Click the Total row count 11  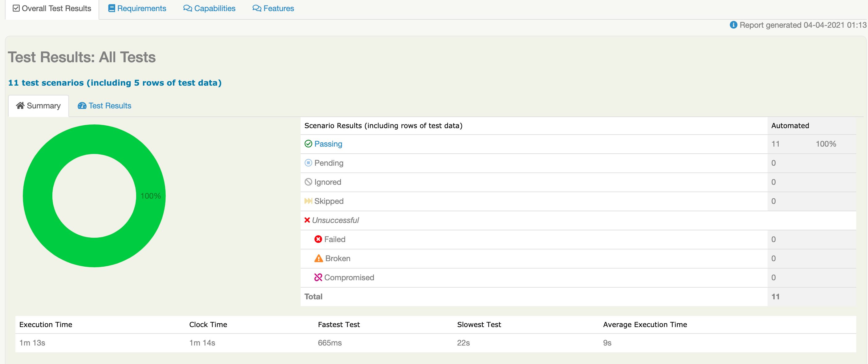coord(775,297)
